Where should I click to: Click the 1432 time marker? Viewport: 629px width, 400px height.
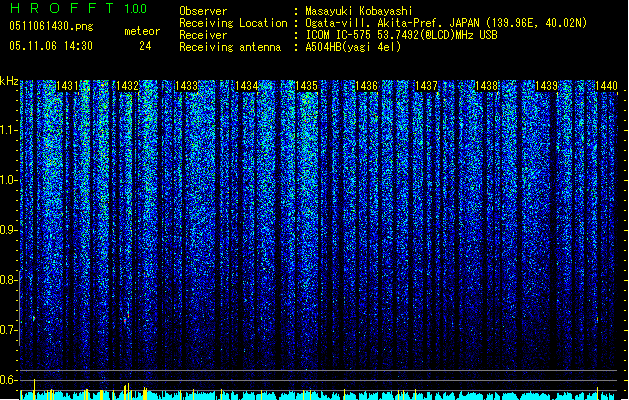(x=127, y=86)
